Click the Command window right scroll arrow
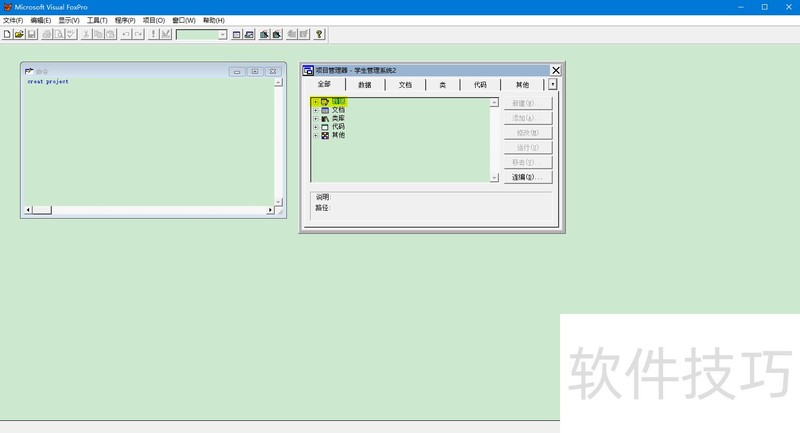This screenshot has height=433, width=800. tap(270, 210)
